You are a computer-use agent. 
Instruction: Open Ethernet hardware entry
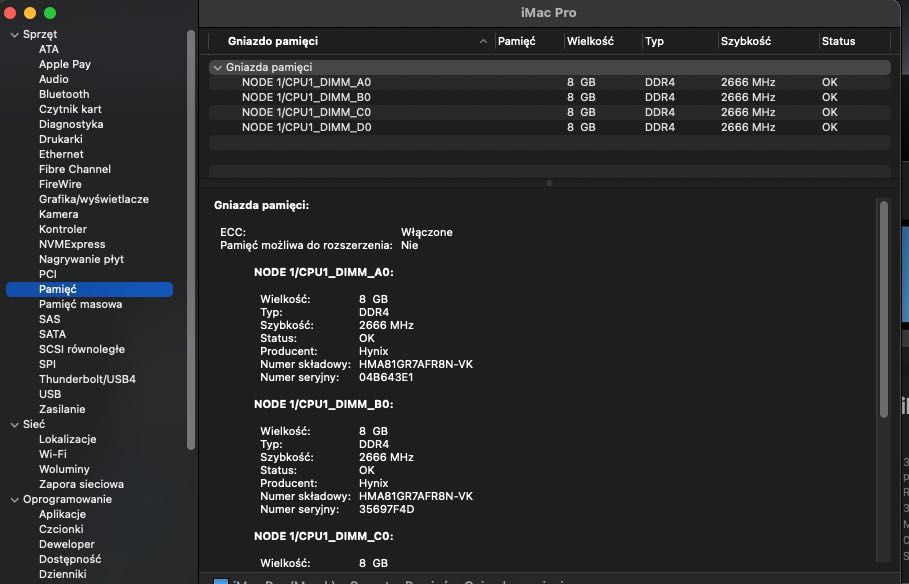[61, 154]
